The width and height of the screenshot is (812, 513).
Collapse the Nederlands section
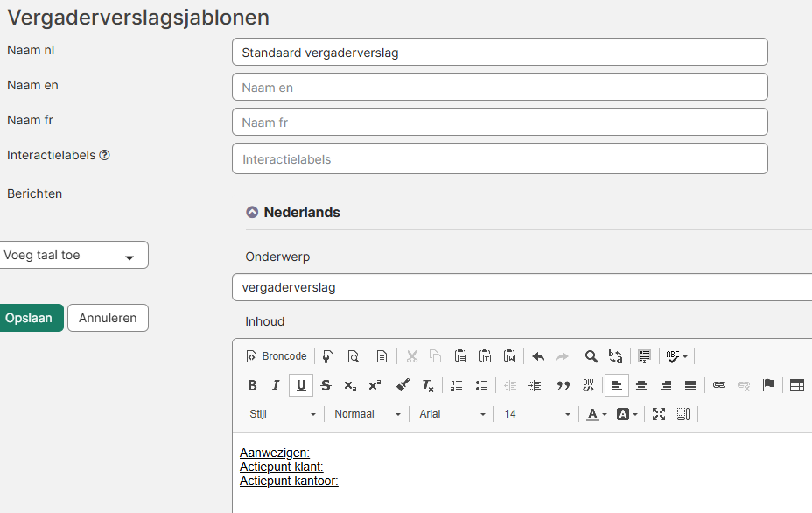[252, 212]
